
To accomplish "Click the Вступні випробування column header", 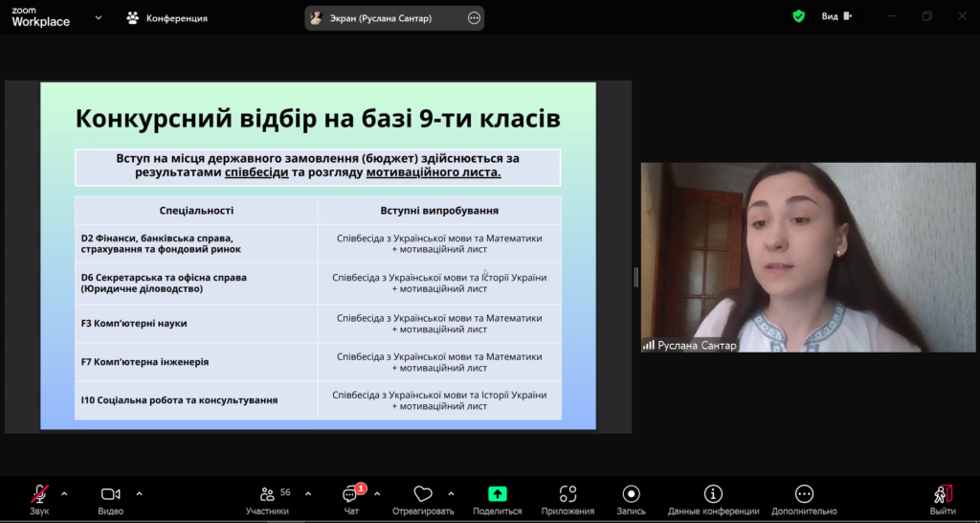I will [x=439, y=210].
